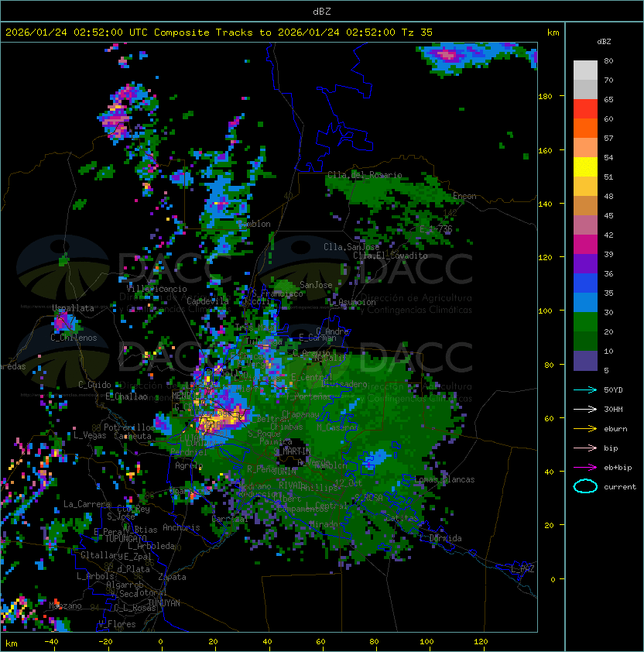Click the 'Cacheuta' place label
This screenshot has width=644, height=652.
(132, 436)
